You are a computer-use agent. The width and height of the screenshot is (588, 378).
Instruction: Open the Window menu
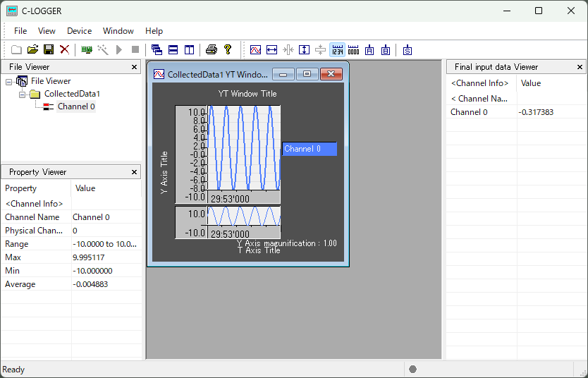tap(118, 31)
